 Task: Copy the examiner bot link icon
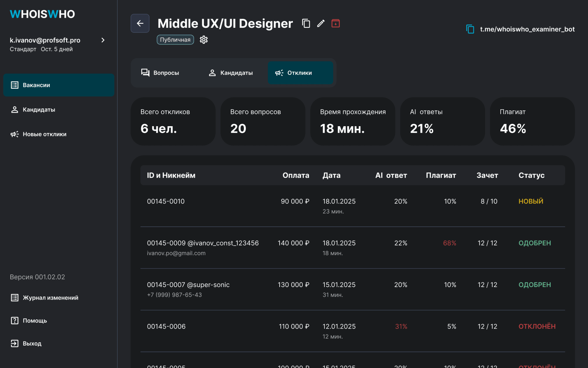pyautogui.click(x=470, y=29)
